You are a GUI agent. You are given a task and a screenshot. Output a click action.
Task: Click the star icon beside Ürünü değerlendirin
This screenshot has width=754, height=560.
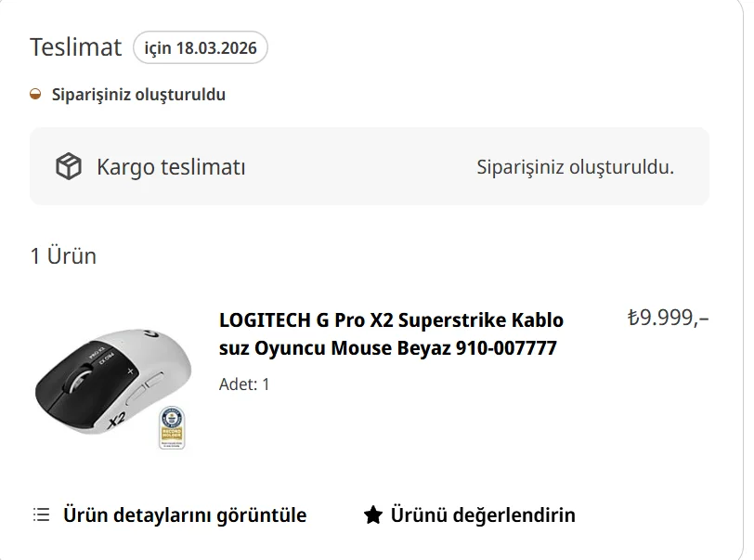point(372,514)
